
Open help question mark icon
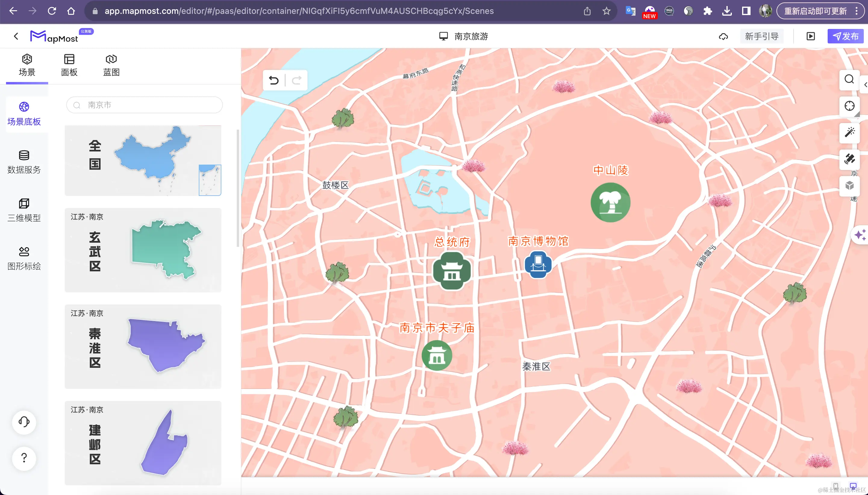point(24,458)
